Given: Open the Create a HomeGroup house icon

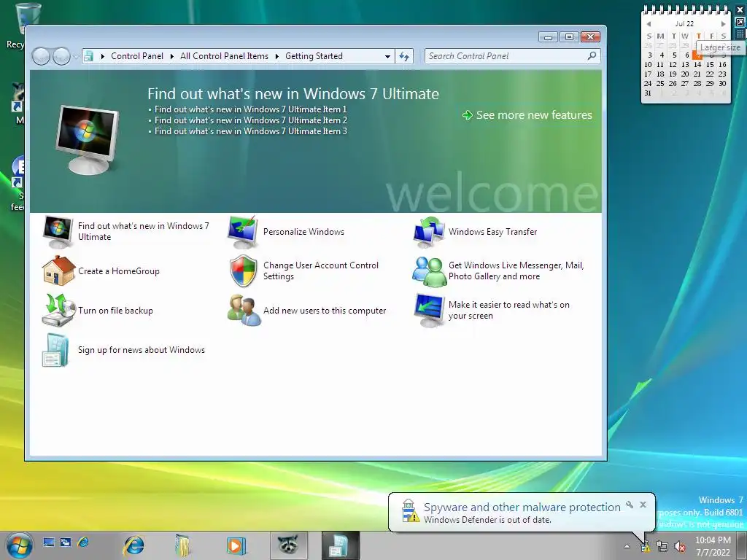Looking at the screenshot, I should 58,271.
